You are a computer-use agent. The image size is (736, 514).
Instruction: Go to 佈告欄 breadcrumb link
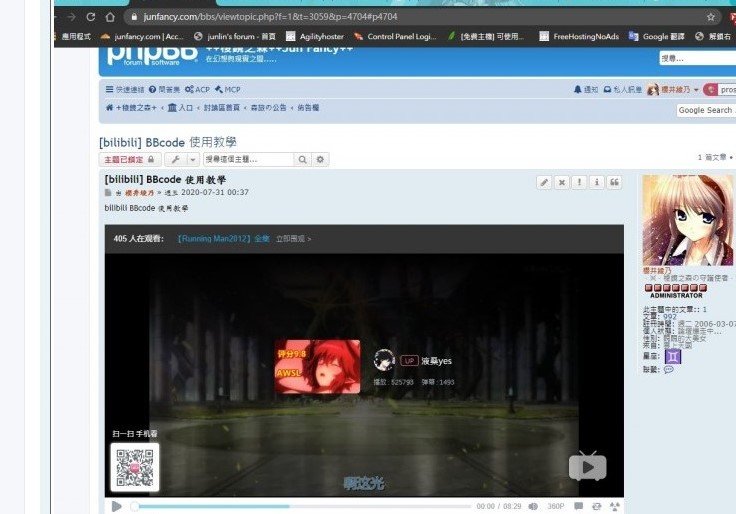tap(308, 107)
